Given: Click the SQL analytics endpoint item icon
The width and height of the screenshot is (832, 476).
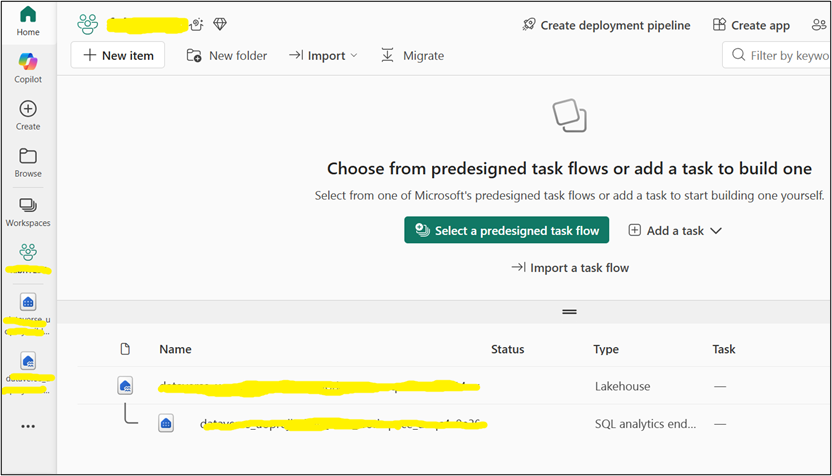Looking at the screenshot, I should pos(166,423).
